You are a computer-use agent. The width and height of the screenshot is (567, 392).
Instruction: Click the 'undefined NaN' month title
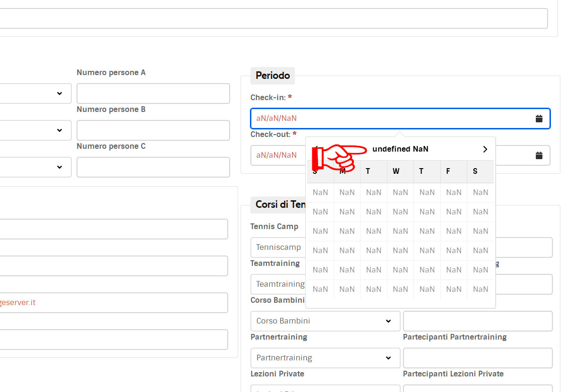click(x=400, y=149)
